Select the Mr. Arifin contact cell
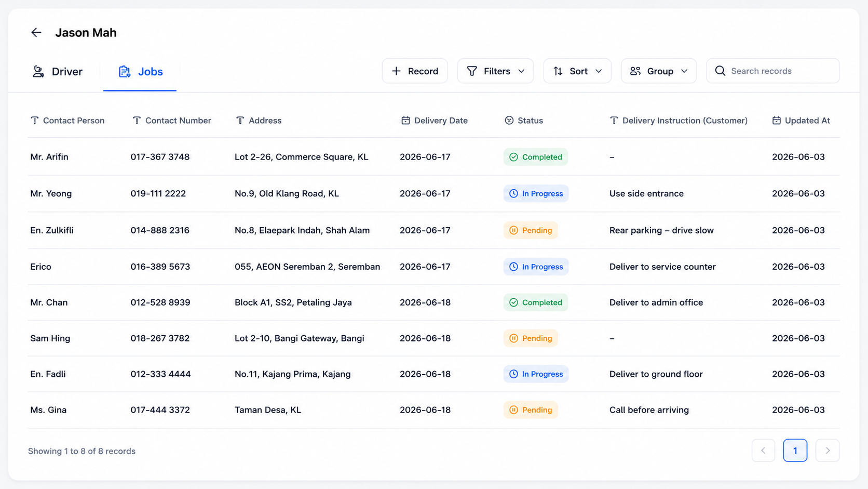The height and width of the screenshot is (489, 868). [49, 157]
